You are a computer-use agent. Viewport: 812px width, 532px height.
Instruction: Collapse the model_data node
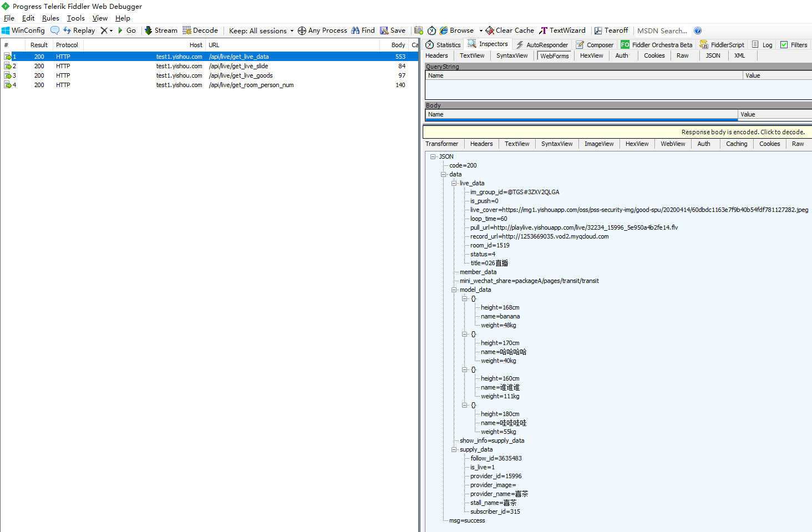tap(454, 290)
